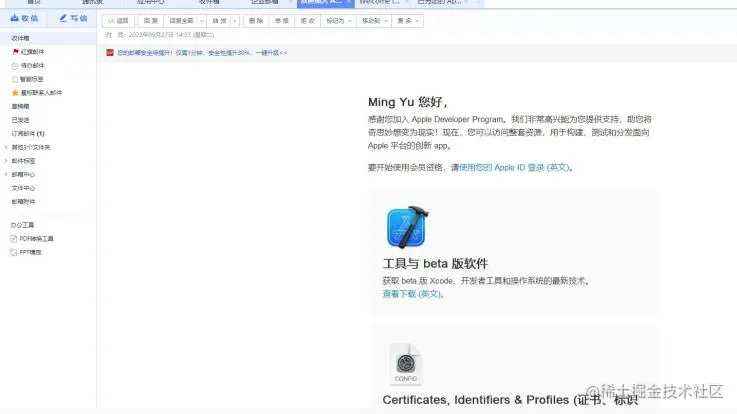This screenshot has height=414, width=737.
Task: Open the 收件箱 inbox folder
Action: [20, 38]
